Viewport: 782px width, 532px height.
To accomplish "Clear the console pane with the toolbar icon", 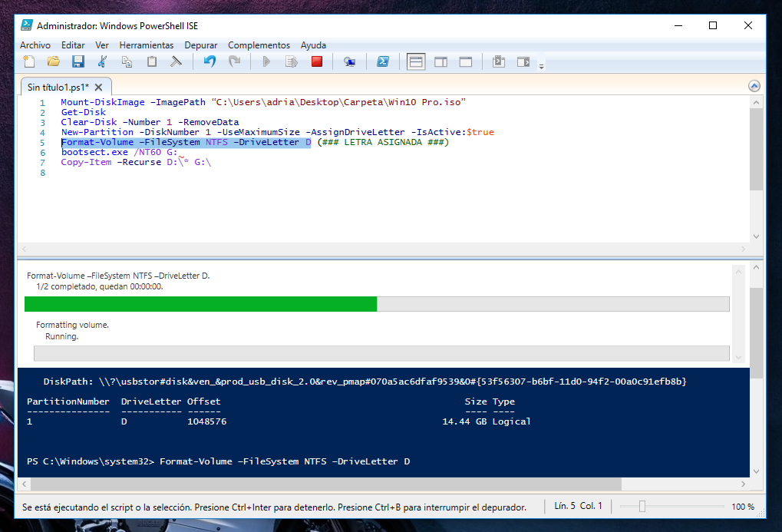I will click(x=176, y=62).
